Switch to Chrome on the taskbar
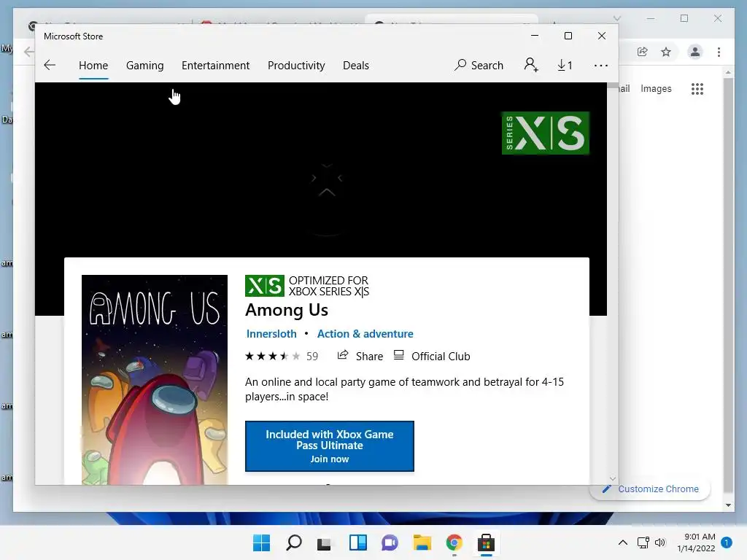 coord(454,542)
